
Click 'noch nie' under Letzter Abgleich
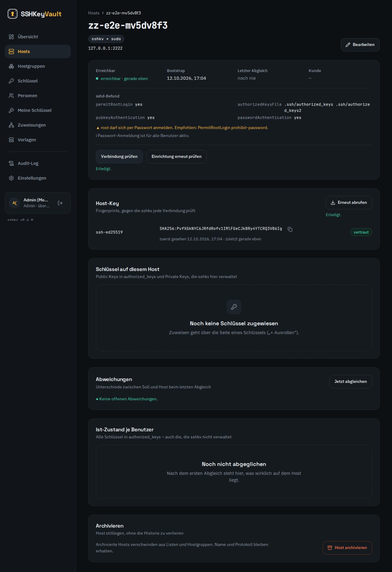coord(247,78)
